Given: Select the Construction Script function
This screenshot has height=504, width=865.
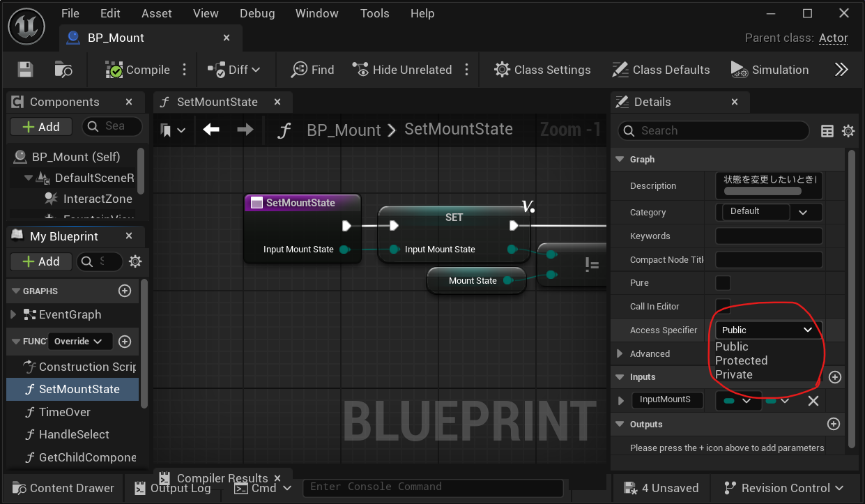Looking at the screenshot, I should [x=79, y=367].
